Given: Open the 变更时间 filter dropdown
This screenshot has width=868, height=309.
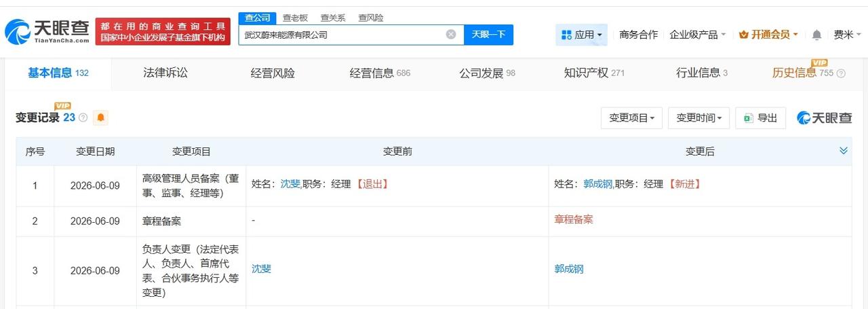Looking at the screenshot, I should [698, 118].
